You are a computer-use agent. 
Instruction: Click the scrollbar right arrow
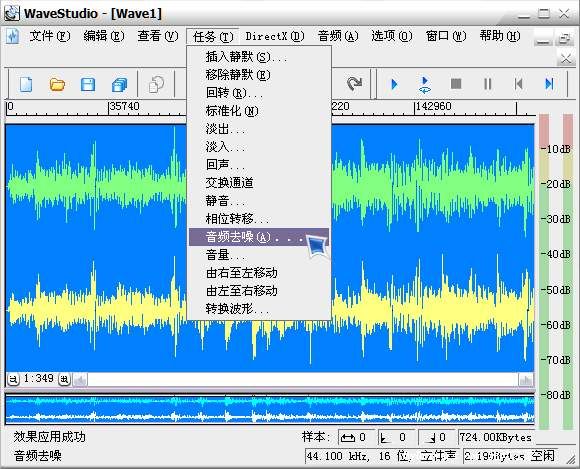(526, 379)
